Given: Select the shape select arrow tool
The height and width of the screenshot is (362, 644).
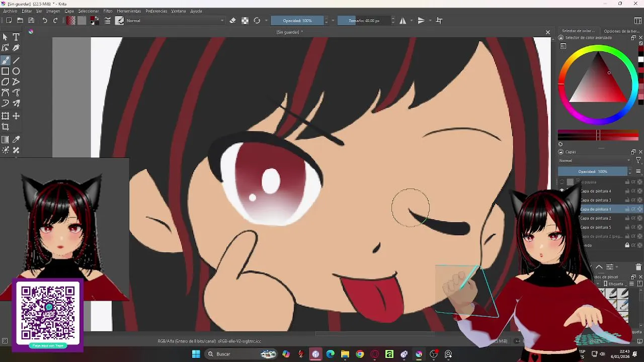Looking at the screenshot, I should click(5, 37).
